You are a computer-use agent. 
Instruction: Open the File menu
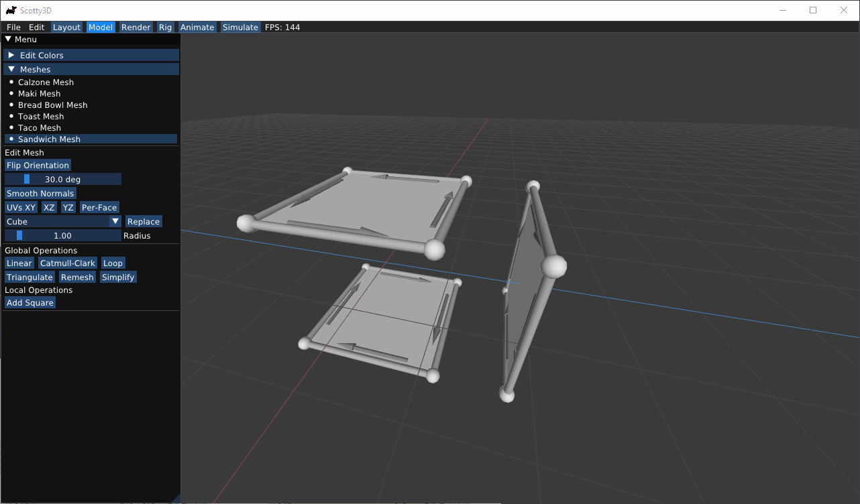[13, 27]
